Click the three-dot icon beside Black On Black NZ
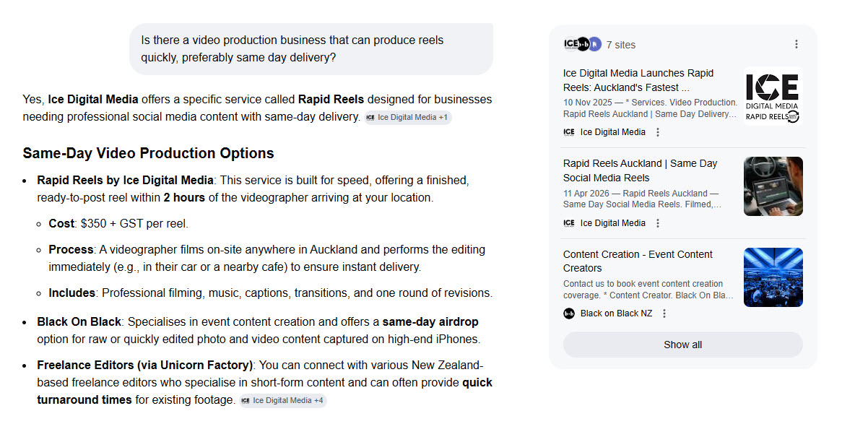This screenshot has height=424, width=868. (664, 313)
